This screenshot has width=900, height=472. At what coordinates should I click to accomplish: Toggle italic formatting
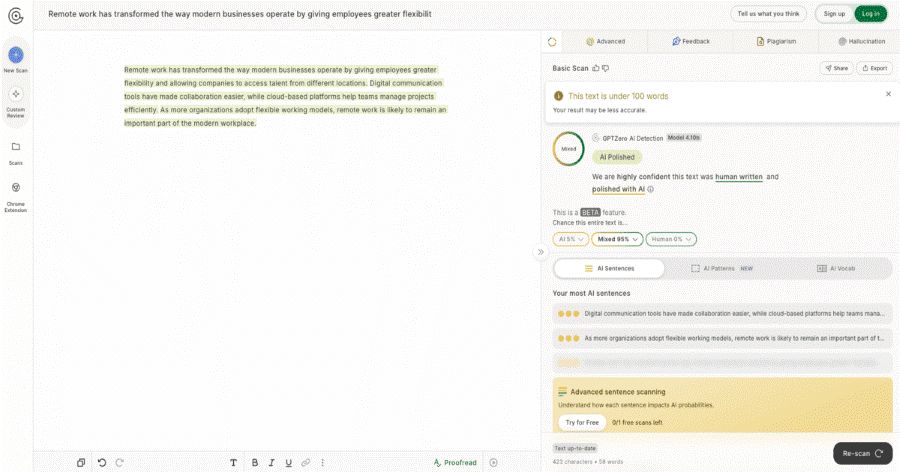(271, 462)
